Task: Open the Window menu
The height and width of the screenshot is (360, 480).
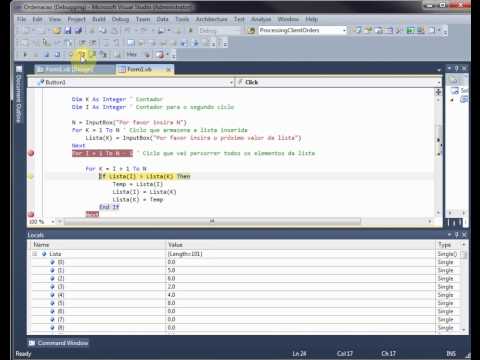Action: pos(288,19)
